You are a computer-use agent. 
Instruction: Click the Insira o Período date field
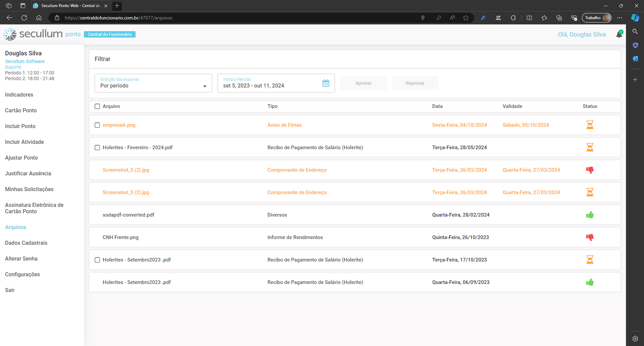pyautogui.click(x=276, y=83)
